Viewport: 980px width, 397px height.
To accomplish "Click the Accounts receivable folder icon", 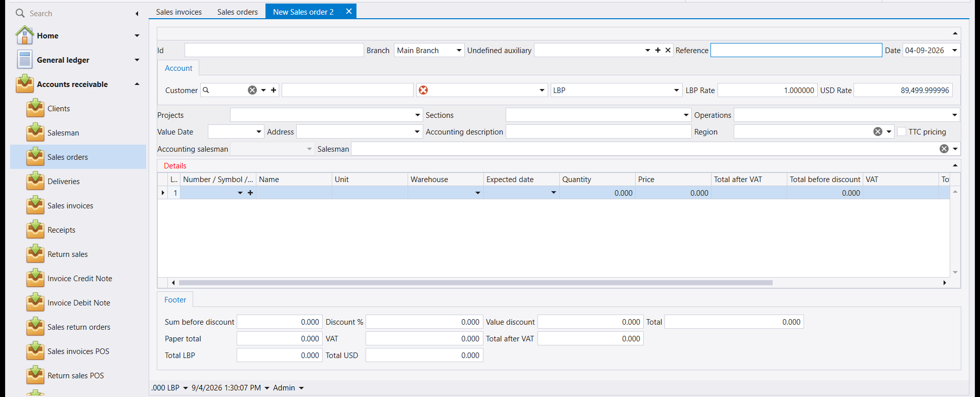I will 24,84.
